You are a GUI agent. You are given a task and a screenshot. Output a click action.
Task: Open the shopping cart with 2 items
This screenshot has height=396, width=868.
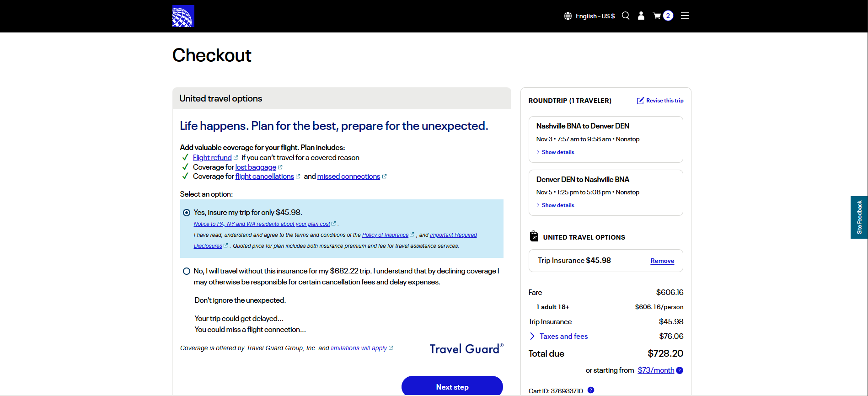[663, 16]
